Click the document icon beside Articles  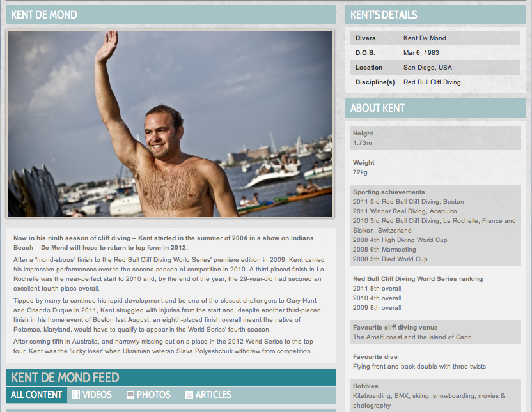tap(189, 395)
